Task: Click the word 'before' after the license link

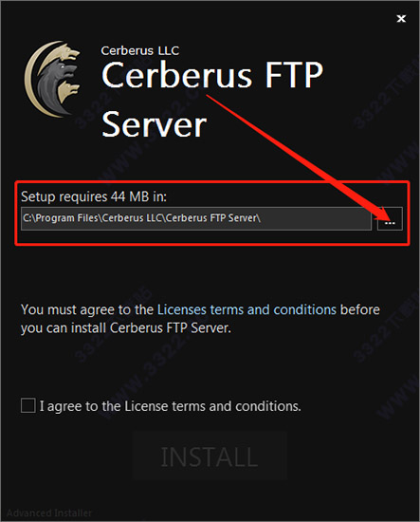Action: 360,309
